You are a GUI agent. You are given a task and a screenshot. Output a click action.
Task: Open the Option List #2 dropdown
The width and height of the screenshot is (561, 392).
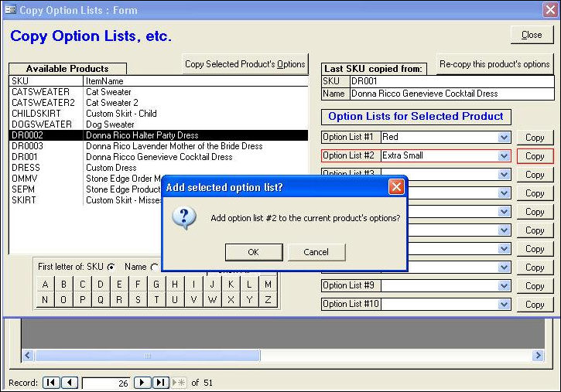point(504,156)
